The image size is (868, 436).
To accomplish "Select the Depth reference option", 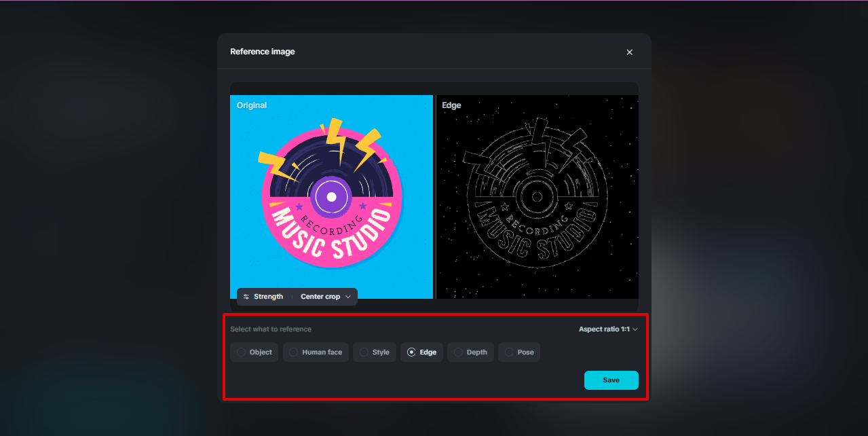I will click(470, 352).
